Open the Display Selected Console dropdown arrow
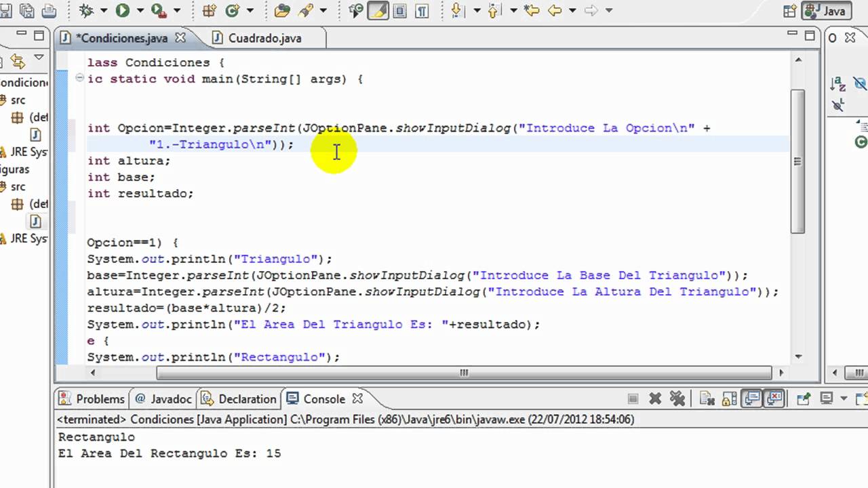 pos(843,399)
